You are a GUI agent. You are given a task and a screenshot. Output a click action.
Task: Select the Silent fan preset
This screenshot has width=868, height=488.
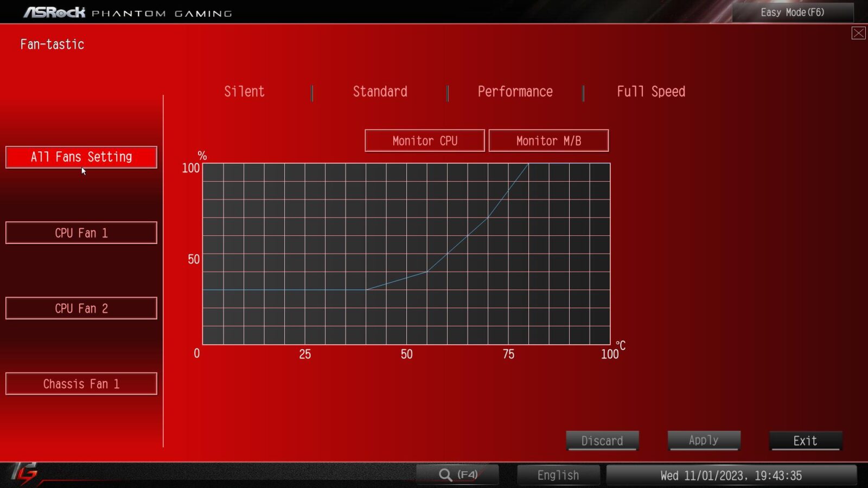coord(244,92)
